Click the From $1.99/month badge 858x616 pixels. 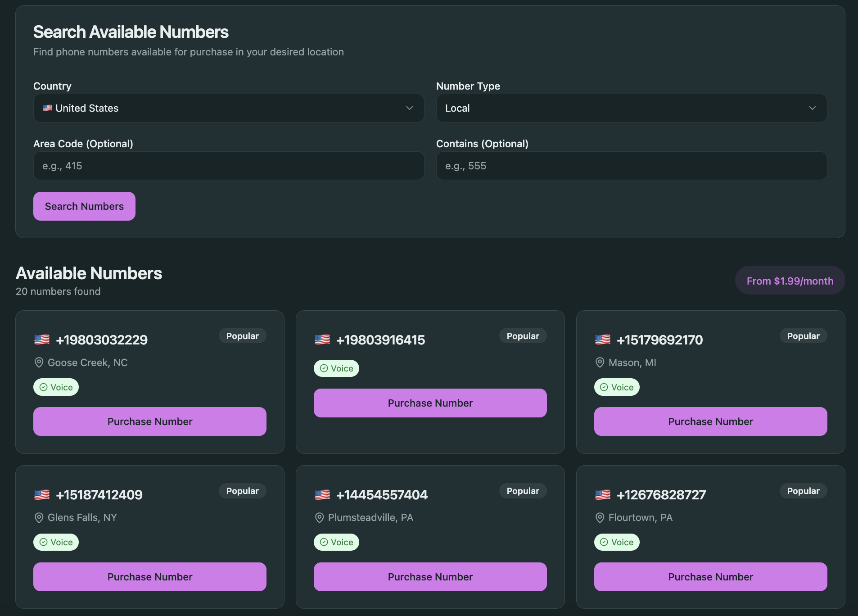[x=790, y=280]
